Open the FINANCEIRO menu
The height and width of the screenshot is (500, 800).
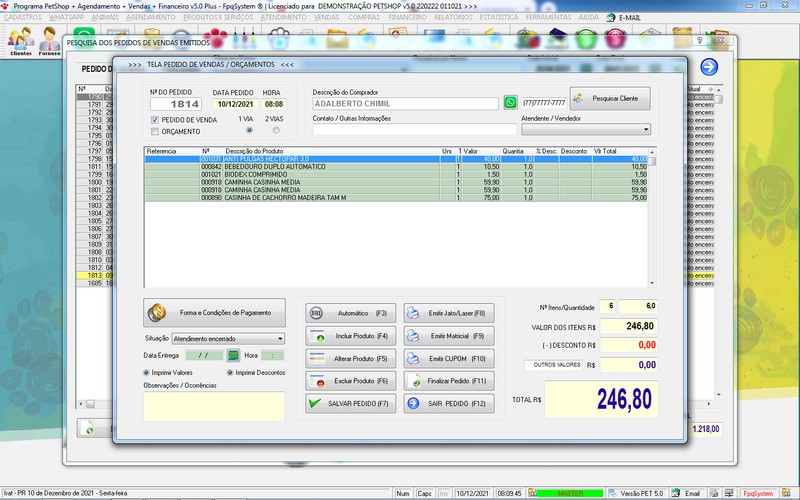(407, 17)
